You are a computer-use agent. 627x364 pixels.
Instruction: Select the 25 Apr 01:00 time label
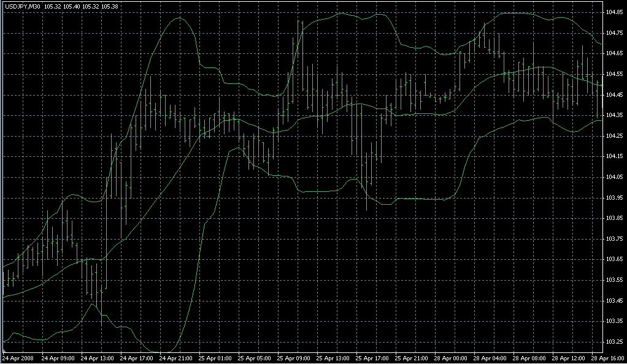215,357
